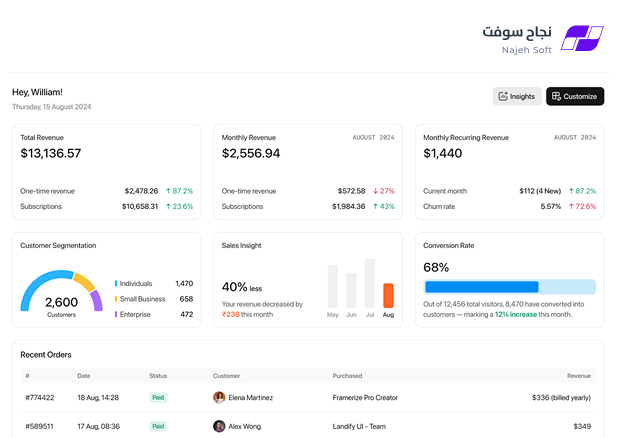Click the green up arrow beside 87.2% in Total Revenue
The image size is (618, 438).
click(168, 191)
